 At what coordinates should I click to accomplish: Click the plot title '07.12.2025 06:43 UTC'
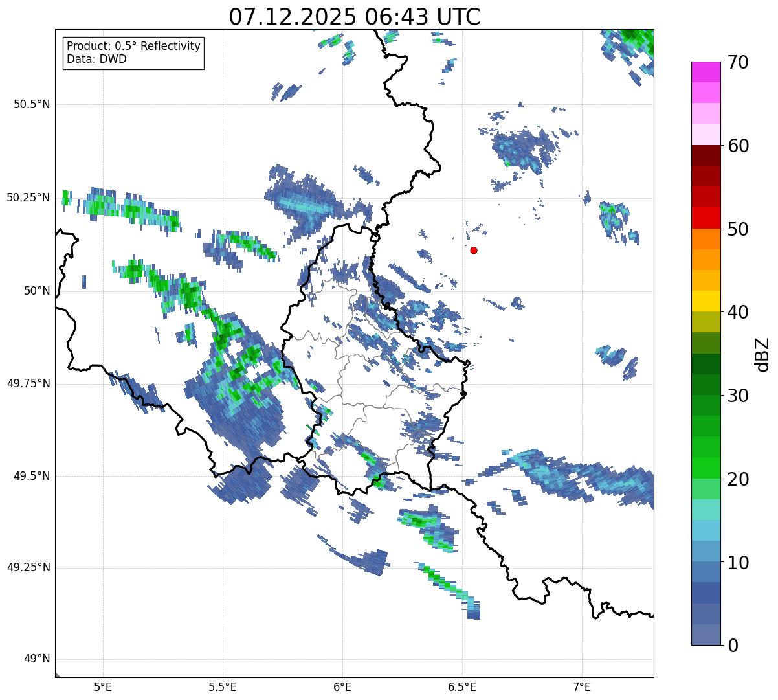355,16
